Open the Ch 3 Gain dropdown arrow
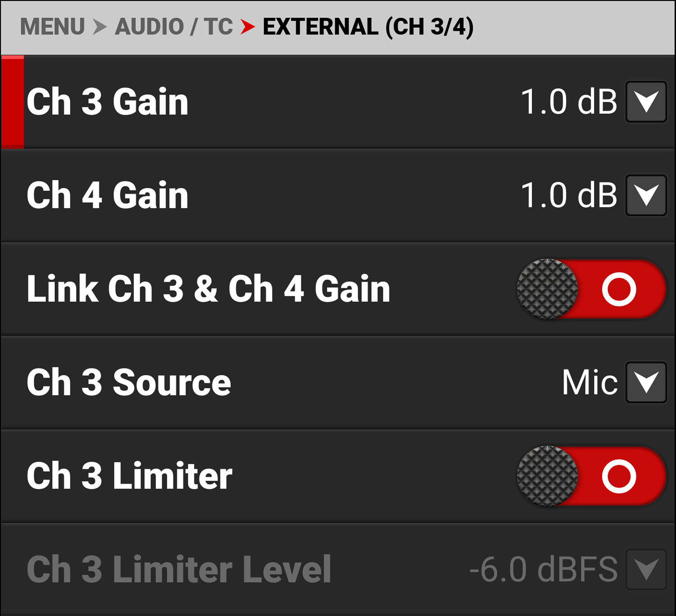This screenshot has width=676, height=616. (x=646, y=102)
